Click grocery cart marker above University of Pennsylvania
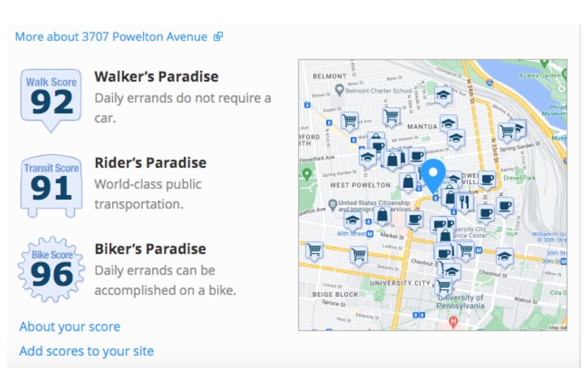Image resolution: width=588 pixels, height=392 pixels. [x=443, y=285]
